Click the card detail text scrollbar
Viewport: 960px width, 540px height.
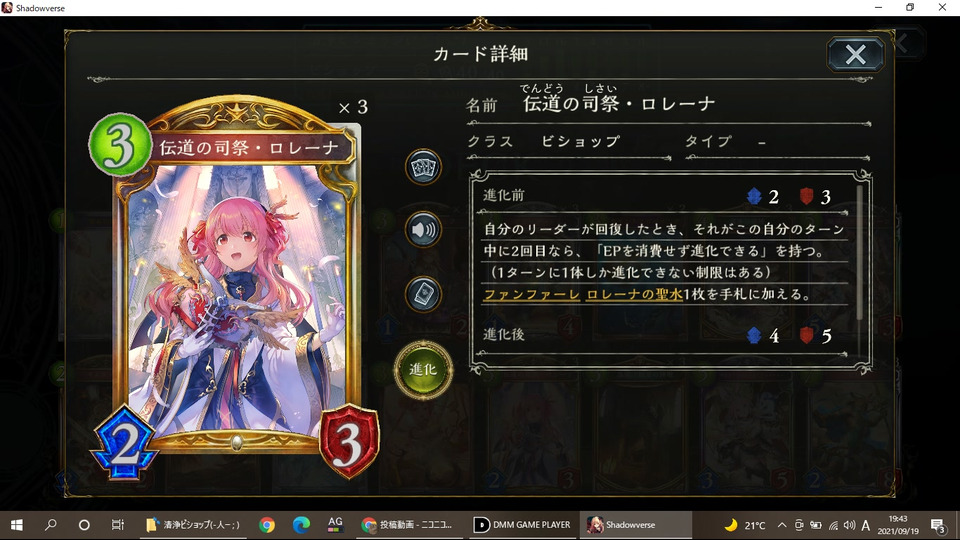(x=860, y=252)
